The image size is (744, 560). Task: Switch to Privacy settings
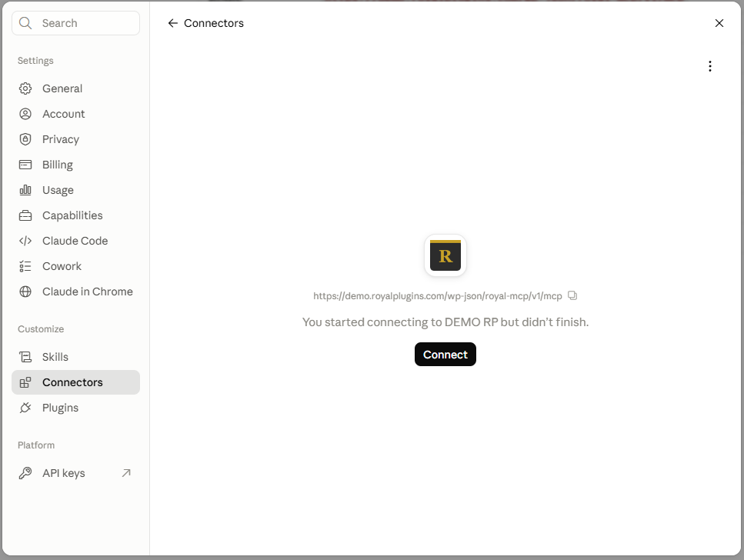[76, 139]
